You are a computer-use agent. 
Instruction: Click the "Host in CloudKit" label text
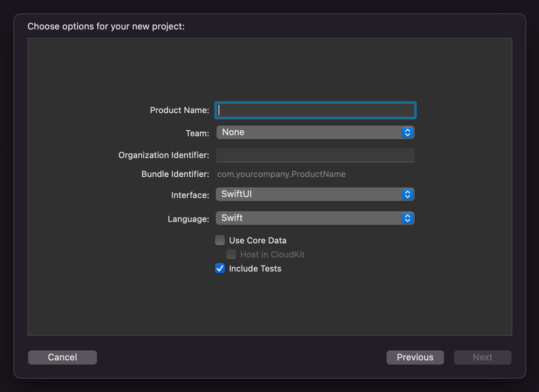[x=272, y=255]
